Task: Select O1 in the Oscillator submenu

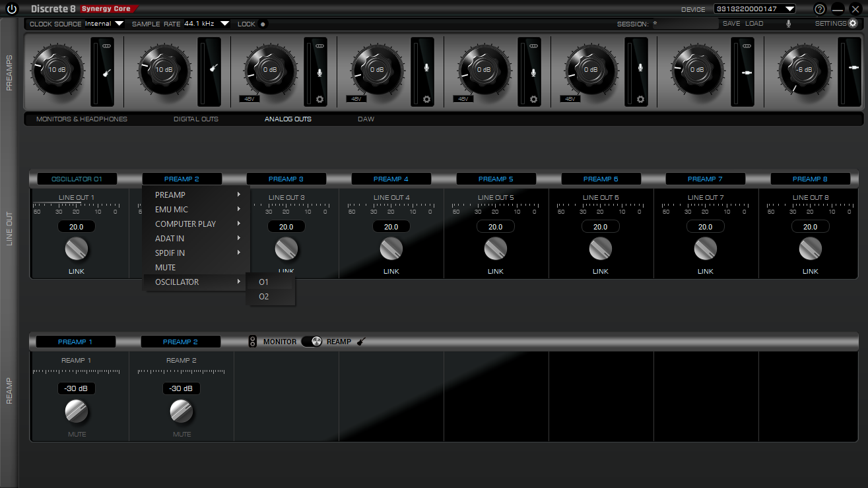Action: 270,282
